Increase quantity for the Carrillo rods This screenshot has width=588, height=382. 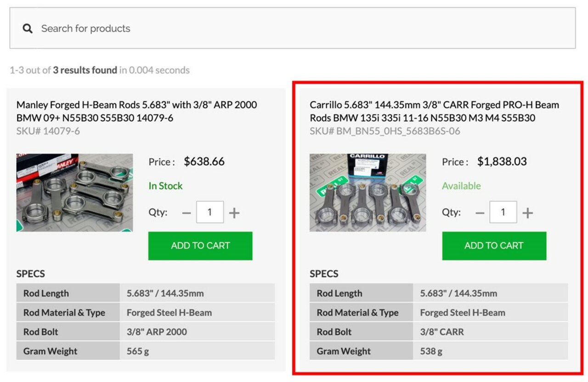pyautogui.click(x=528, y=213)
